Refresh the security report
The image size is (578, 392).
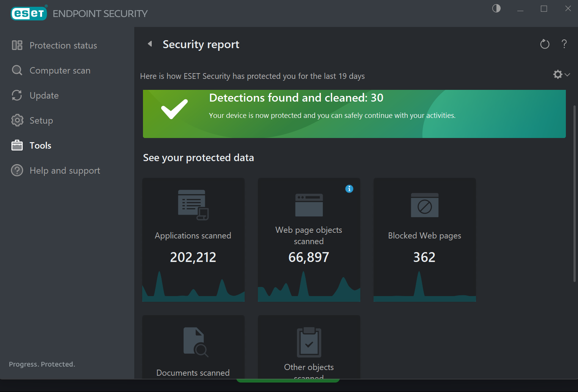coord(545,44)
